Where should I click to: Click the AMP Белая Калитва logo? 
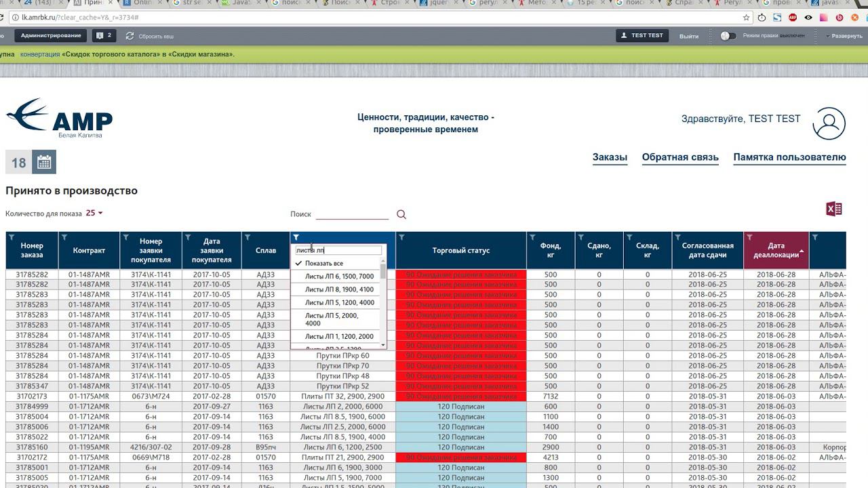click(x=60, y=119)
